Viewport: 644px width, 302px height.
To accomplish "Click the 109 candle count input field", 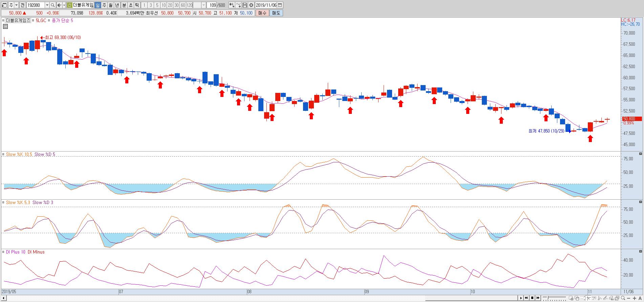I will click(212, 5).
